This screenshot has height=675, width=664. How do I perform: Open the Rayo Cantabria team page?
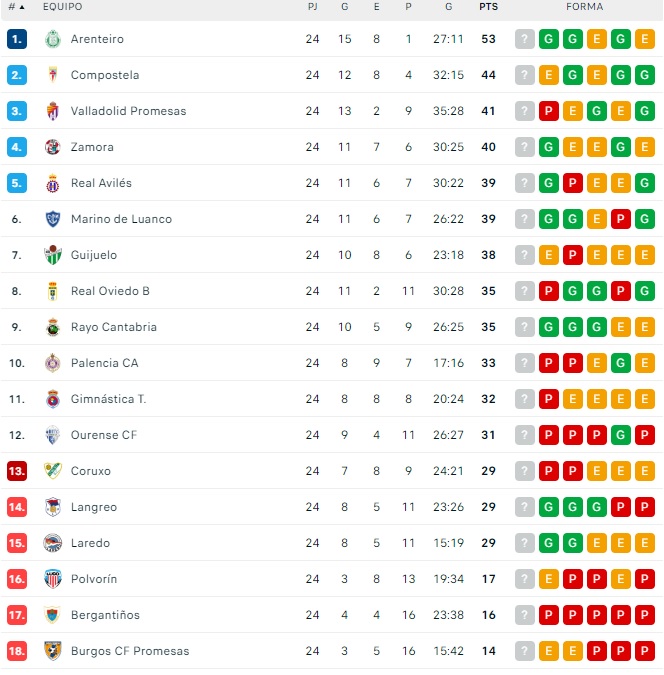point(113,327)
